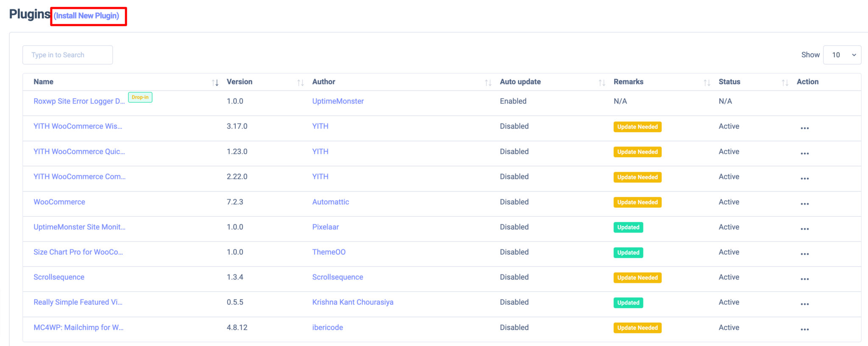Open three-dot menu for WooCommerce plugin
Image resolution: width=868 pixels, height=346 pixels.
tap(804, 204)
